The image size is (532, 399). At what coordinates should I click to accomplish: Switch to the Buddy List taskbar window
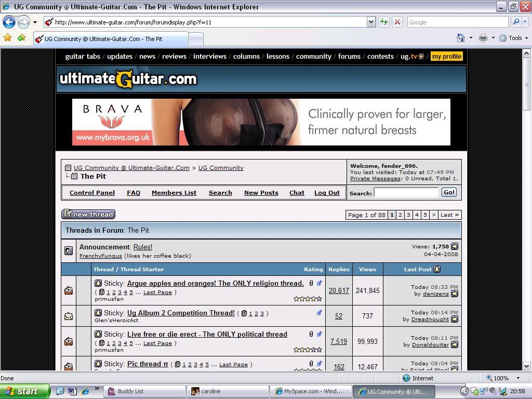tap(145, 391)
